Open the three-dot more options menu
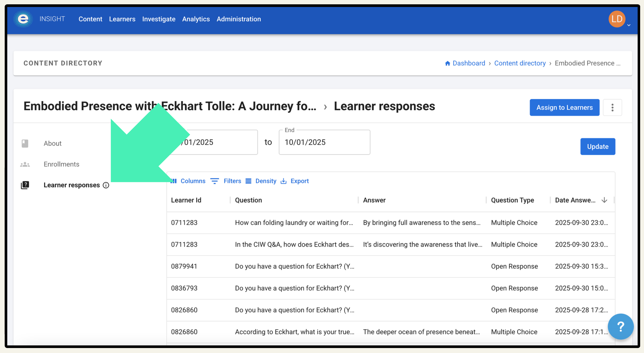The height and width of the screenshot is (353, 644). pyautogui.click(x=612, y=108)
